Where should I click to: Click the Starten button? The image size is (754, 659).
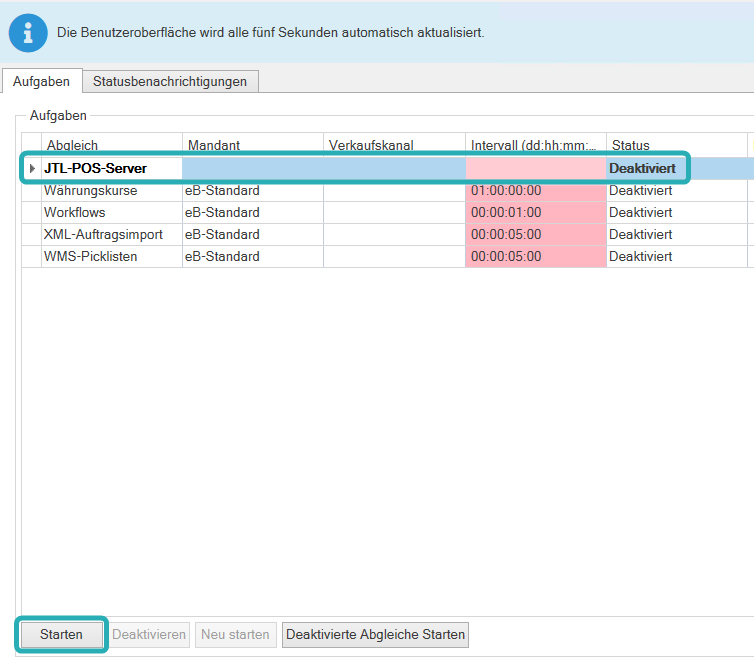61,634
